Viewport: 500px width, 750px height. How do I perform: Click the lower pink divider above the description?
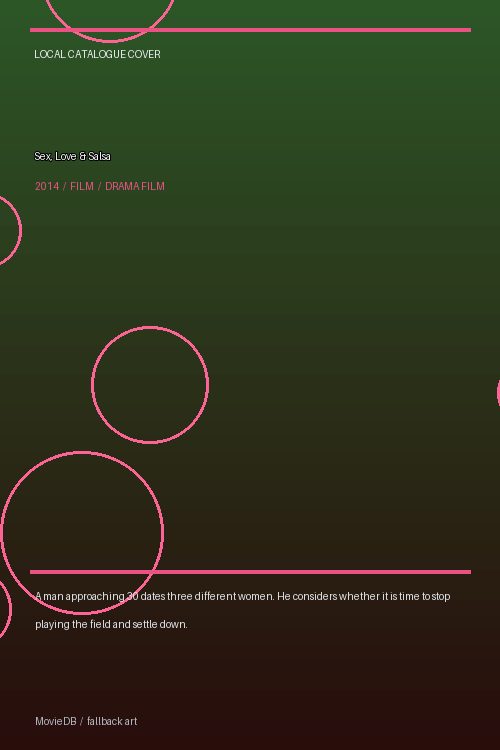tap(250, 572)
